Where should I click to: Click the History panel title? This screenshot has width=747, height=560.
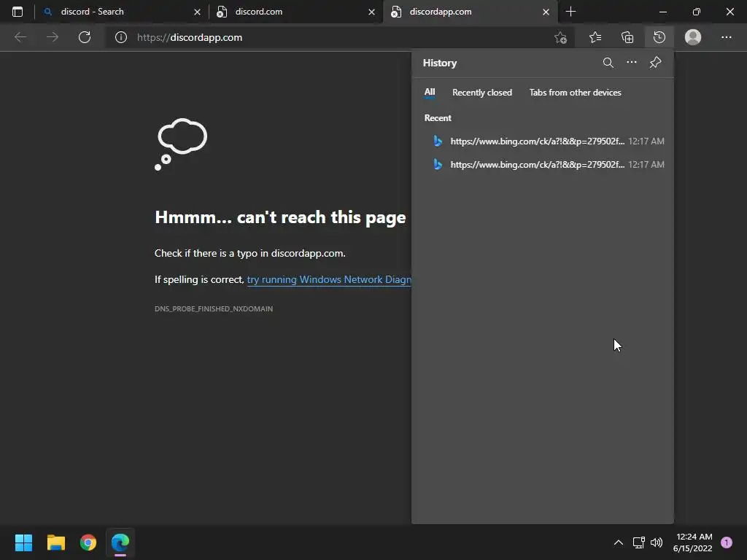point(439,63)
